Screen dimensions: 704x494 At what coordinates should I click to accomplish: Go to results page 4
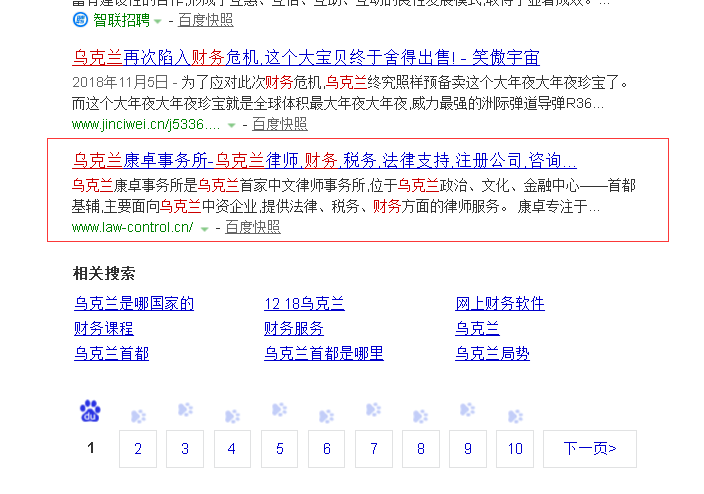pyautogui.click(x=232, y=449)
